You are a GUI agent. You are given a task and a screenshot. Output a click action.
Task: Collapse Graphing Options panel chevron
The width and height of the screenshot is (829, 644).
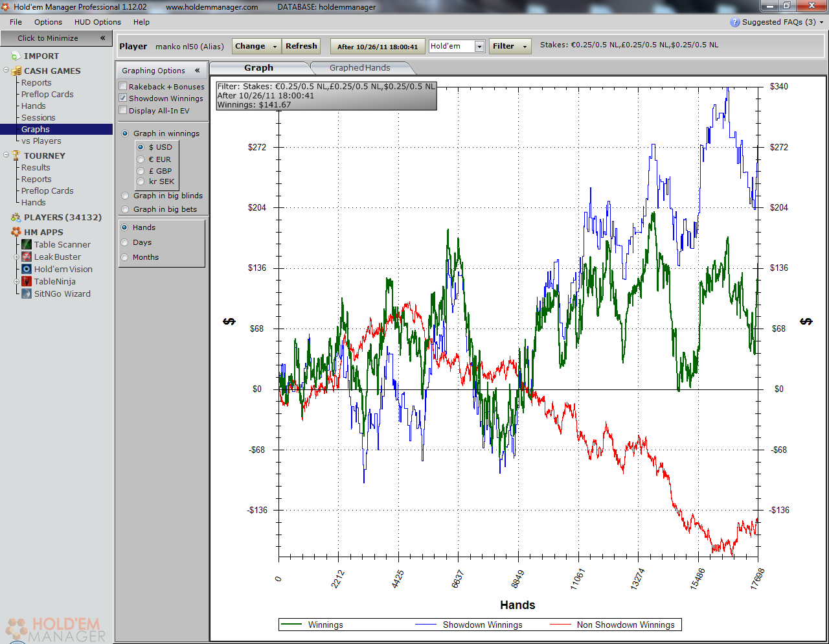(197, 71)
